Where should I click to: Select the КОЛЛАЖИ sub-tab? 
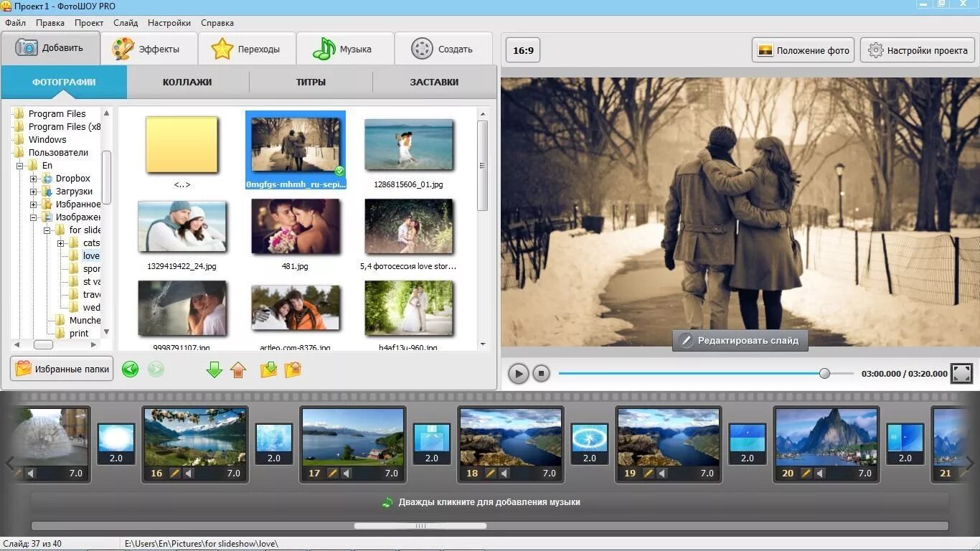pyautogui.click(x=187, y=82)
